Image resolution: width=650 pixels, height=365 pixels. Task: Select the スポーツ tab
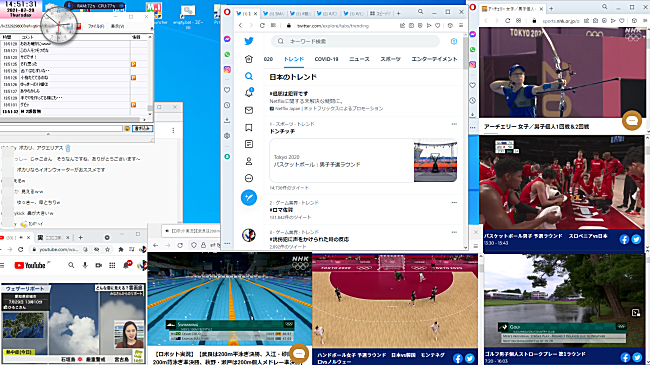click(x=390, y=59)
